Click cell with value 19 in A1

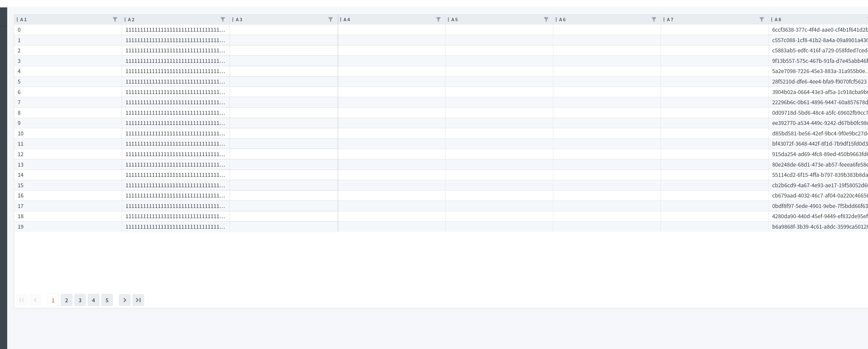68,227
